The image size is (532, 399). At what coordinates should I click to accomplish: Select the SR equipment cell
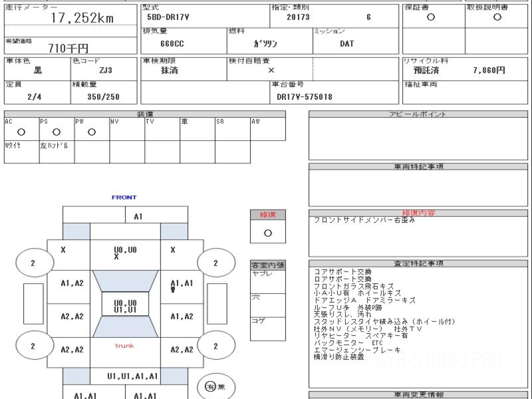(233, 129)
